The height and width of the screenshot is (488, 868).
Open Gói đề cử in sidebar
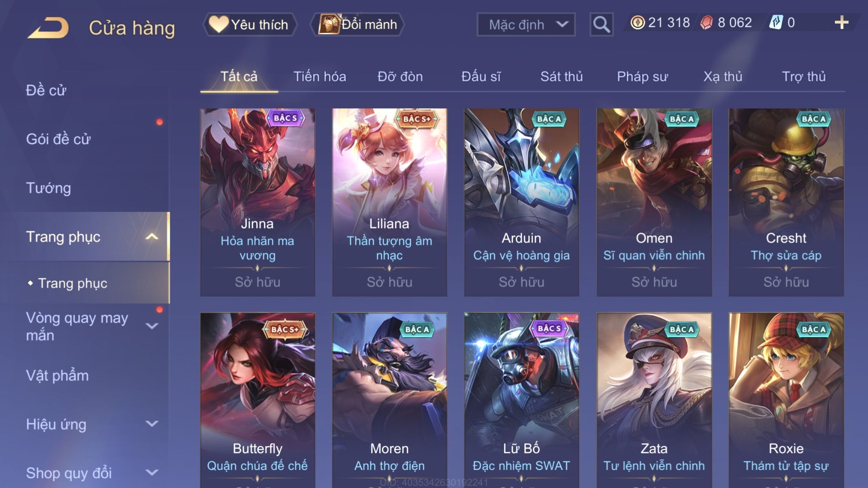click(58, 139)
